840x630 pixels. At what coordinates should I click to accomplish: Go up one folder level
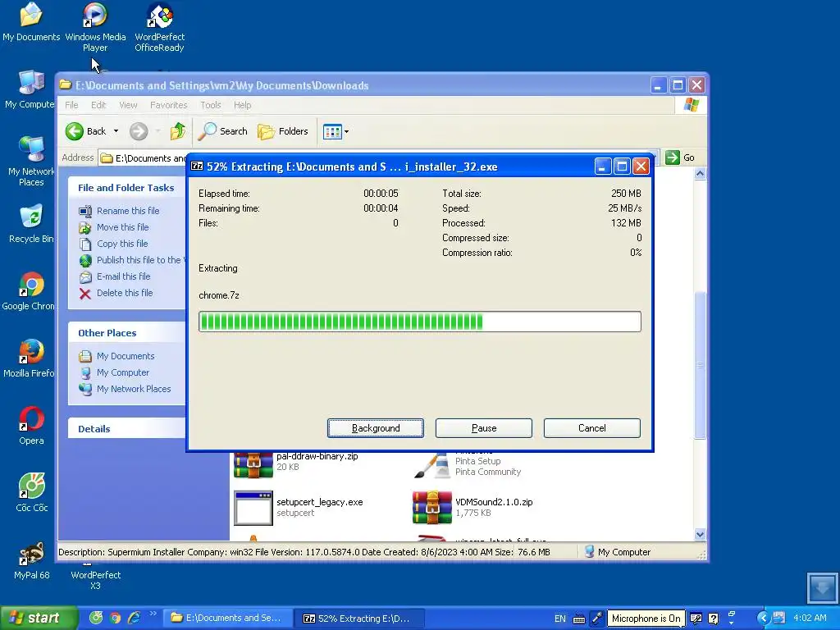[x=177, y=131]
